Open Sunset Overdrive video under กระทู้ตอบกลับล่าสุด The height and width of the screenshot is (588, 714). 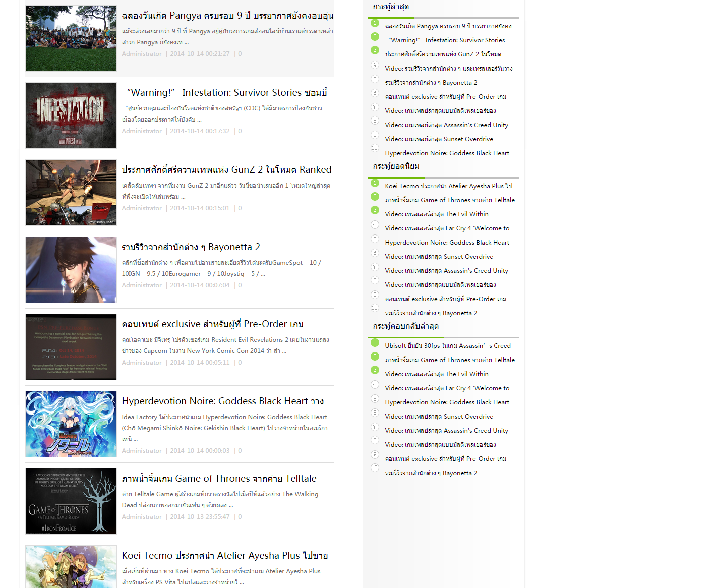(439, 417)
